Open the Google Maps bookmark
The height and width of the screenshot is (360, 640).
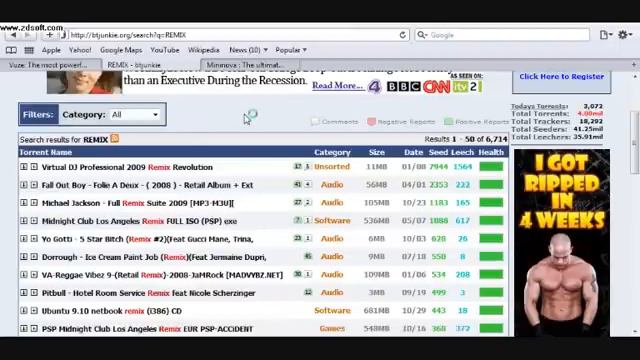coord(121,50)
